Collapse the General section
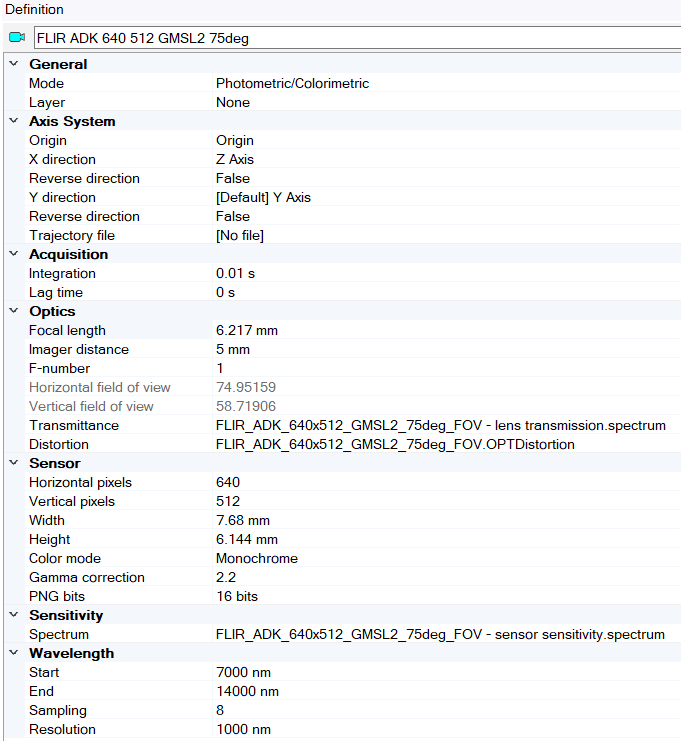Viewport: 681px width, 741px height. pos(13,64)
